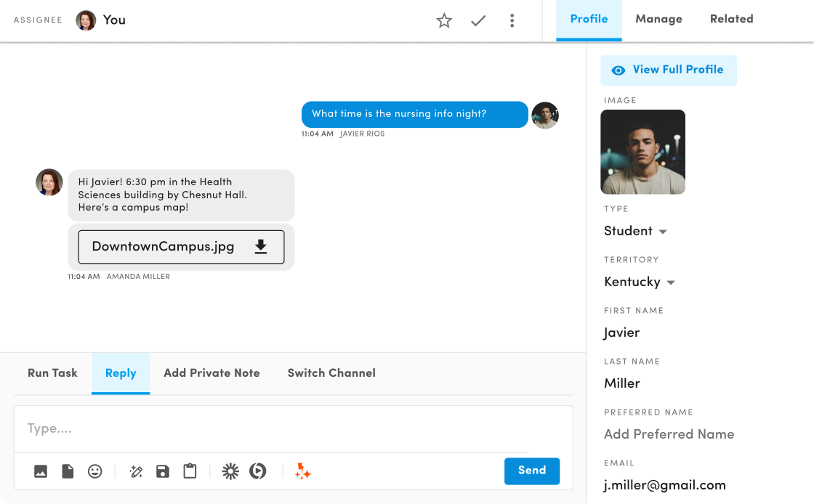Attach a file using document icon

click(x=68, y=471)
